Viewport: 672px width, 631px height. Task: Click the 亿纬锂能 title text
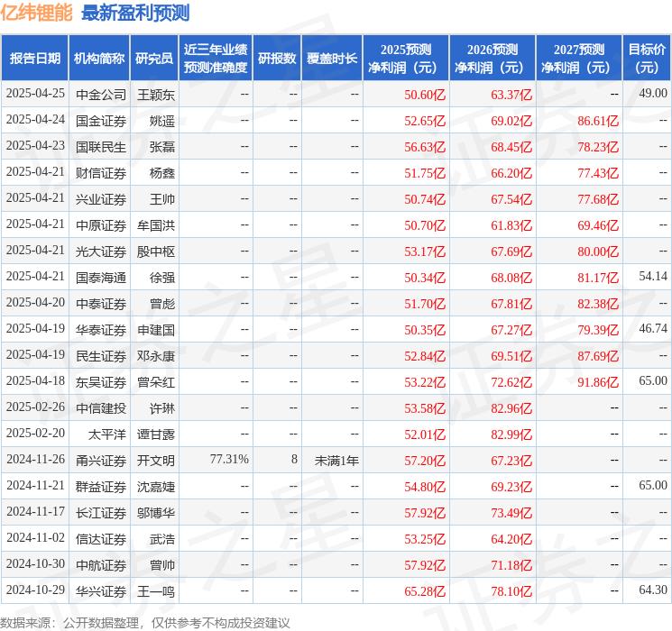tap(36, 13)
